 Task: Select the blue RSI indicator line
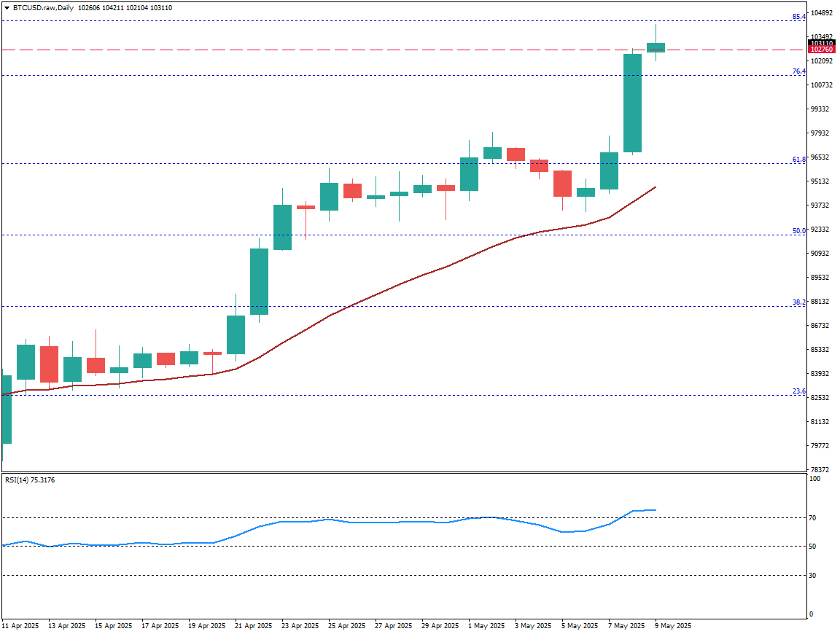click(328, 520)
